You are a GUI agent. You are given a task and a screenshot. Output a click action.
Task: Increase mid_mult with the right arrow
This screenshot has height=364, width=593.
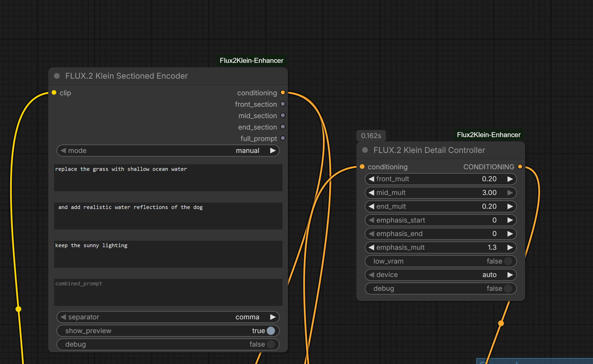(510, 193)
